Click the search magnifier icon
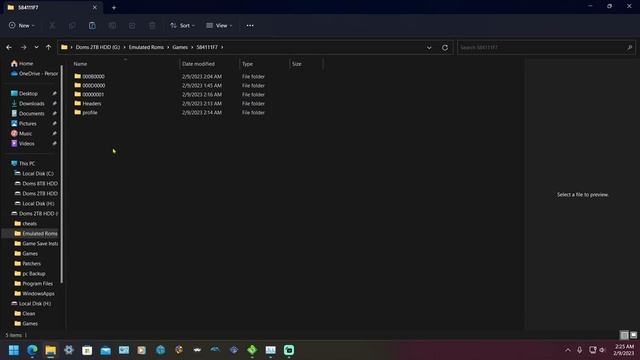This screenshot has height=360, width=640. pyautogui.click(x=629, y=48)
